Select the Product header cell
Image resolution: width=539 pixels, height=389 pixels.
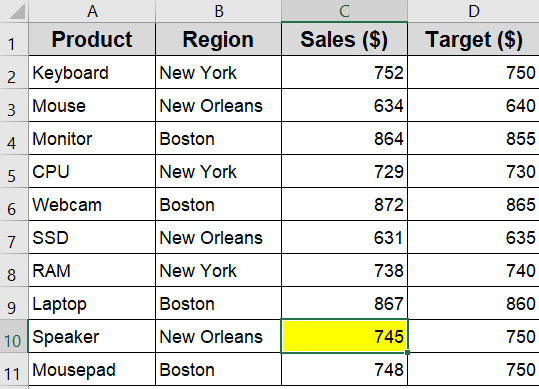(x=92, y=39)
